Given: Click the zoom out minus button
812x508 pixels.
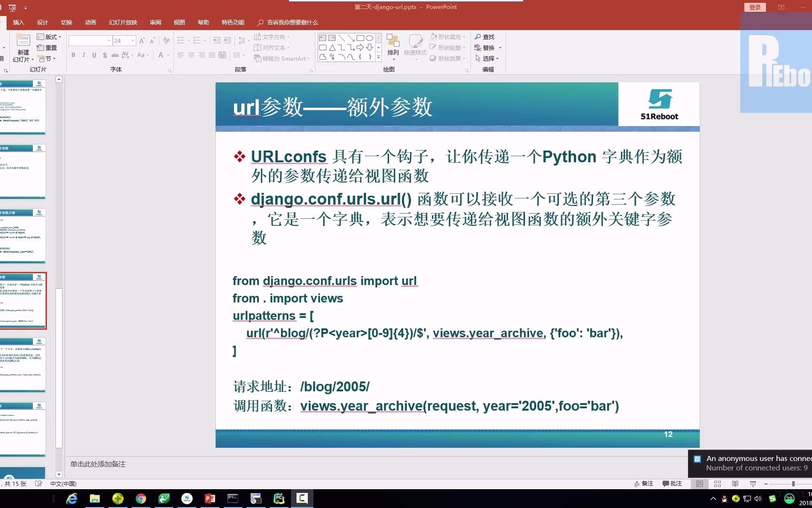Looking at the screenshot, I should coord(766,484).
